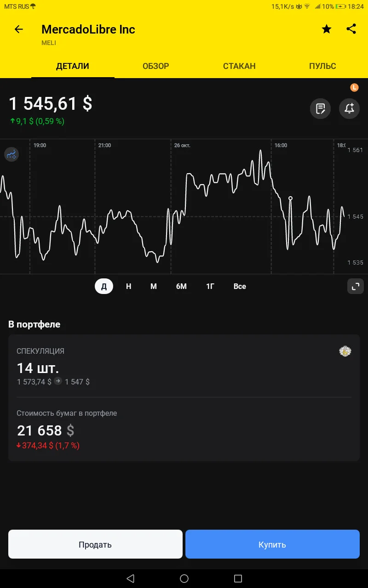Screen dimensions: 368x588
Task: Tap the battery status icon
Action: (x=341, y=6)
